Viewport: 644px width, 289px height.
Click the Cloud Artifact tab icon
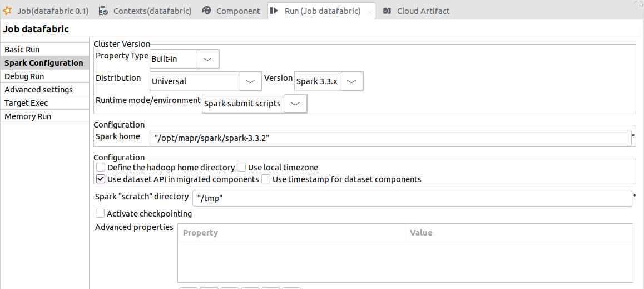click(x=387, y=11)
